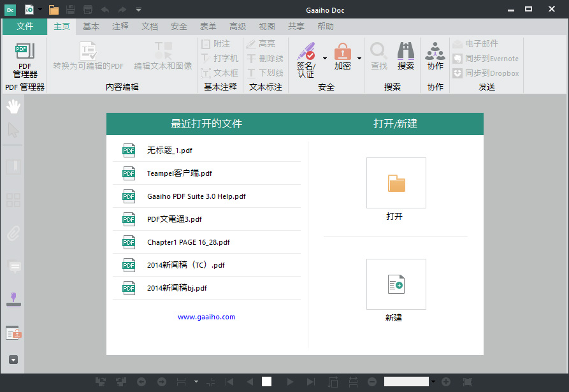Open the bookmarks panel in sidebar

coord(13,167)
